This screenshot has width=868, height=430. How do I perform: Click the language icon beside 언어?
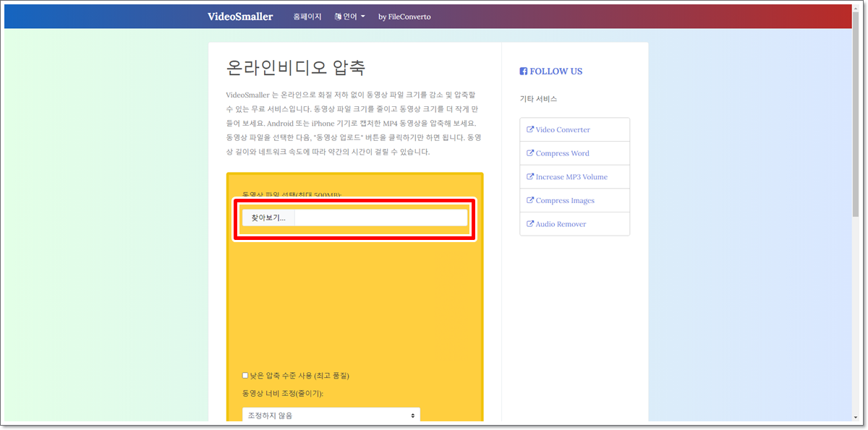[x=338, y=17]
